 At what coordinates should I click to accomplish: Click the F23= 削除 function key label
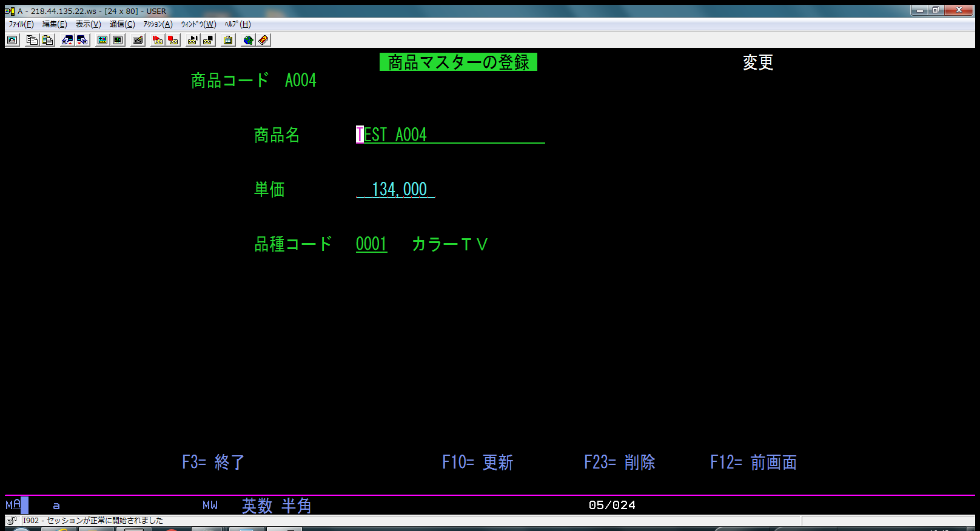[619, 462]
